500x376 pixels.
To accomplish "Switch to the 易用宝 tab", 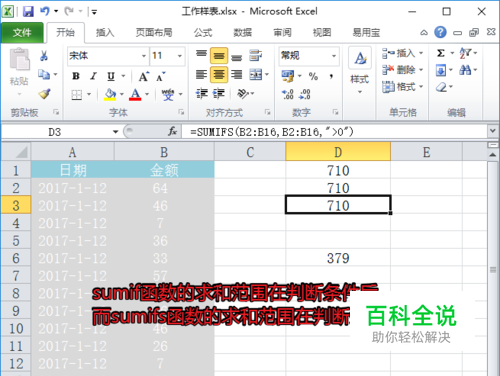I will [366, 33].
